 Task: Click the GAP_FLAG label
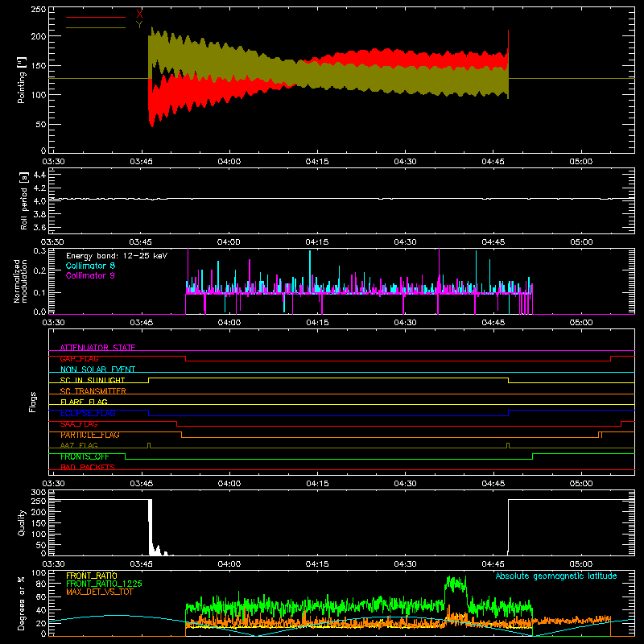[x=79, y=358]
